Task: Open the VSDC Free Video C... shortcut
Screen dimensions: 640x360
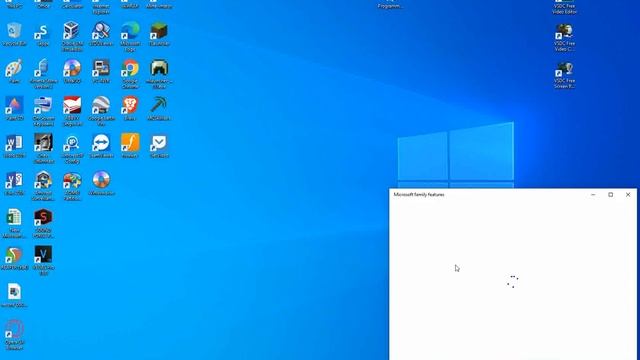Action: 564,32
